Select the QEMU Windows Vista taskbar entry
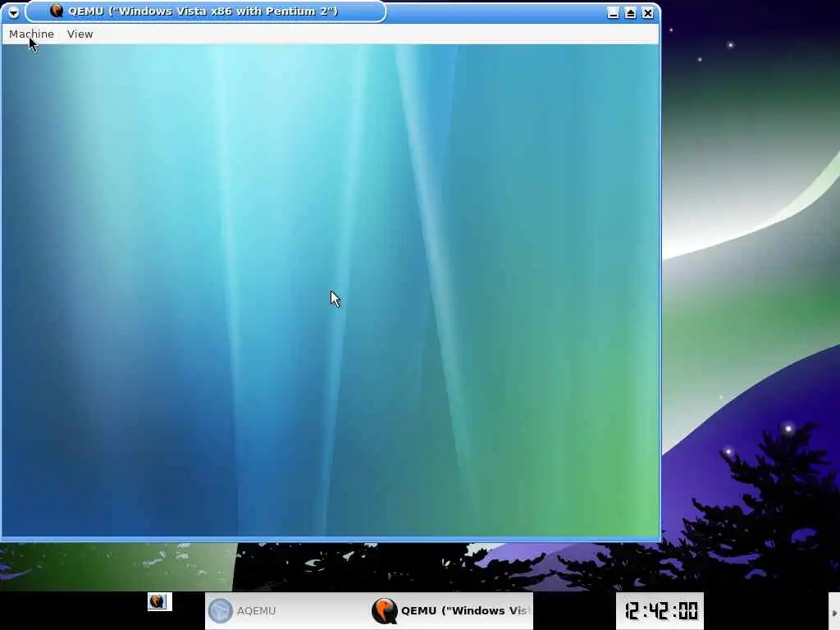 point(451,610)
